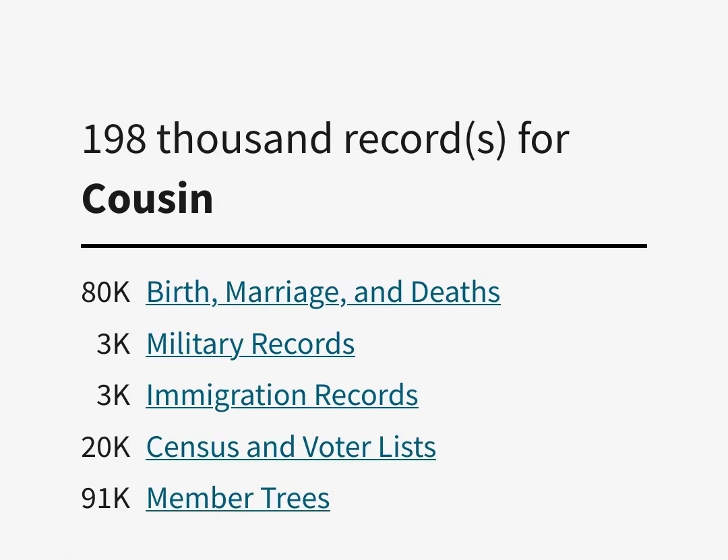
Task: Click the 3K count beside Military Records
Action: coord(113,344)
